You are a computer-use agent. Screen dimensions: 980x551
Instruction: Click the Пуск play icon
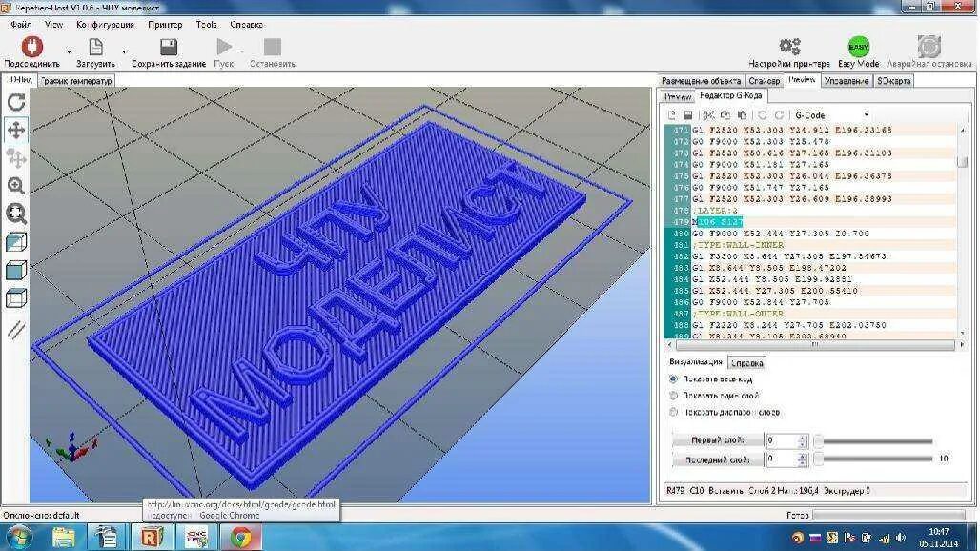point(224,47)
